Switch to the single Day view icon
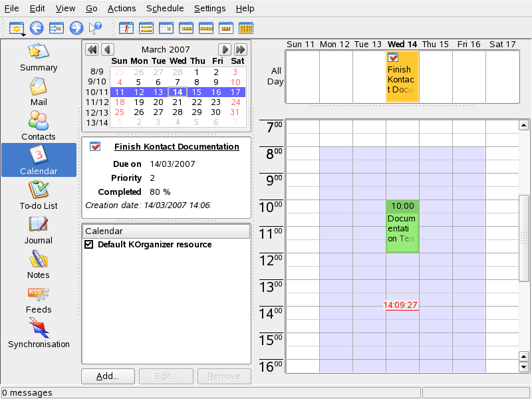 click(166, 28)
